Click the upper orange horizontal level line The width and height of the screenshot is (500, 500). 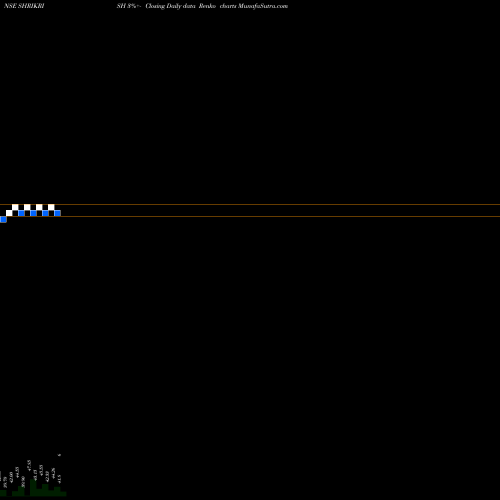pos(250,204)
